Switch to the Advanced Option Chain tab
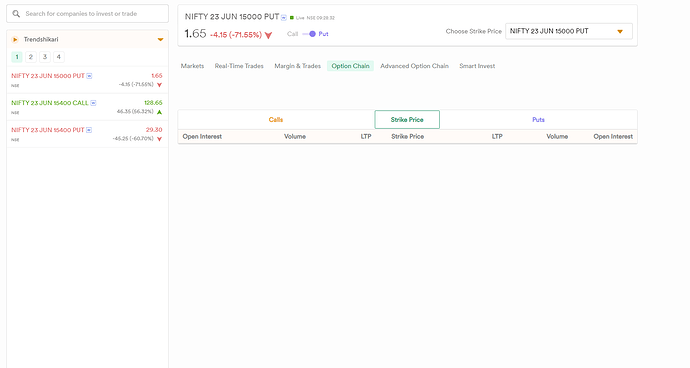This screenshot has width=690, height=368. click(415, 66)
